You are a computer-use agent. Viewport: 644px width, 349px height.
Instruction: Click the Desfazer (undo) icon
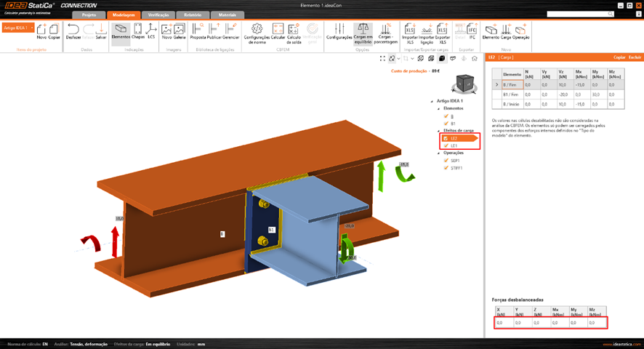[x=73, y=30]
